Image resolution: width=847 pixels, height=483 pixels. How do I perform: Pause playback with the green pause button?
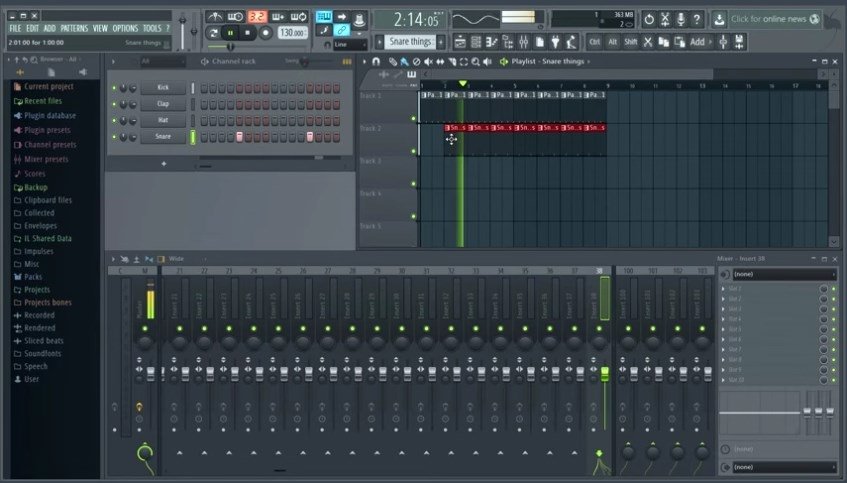[x=231, y=33]
